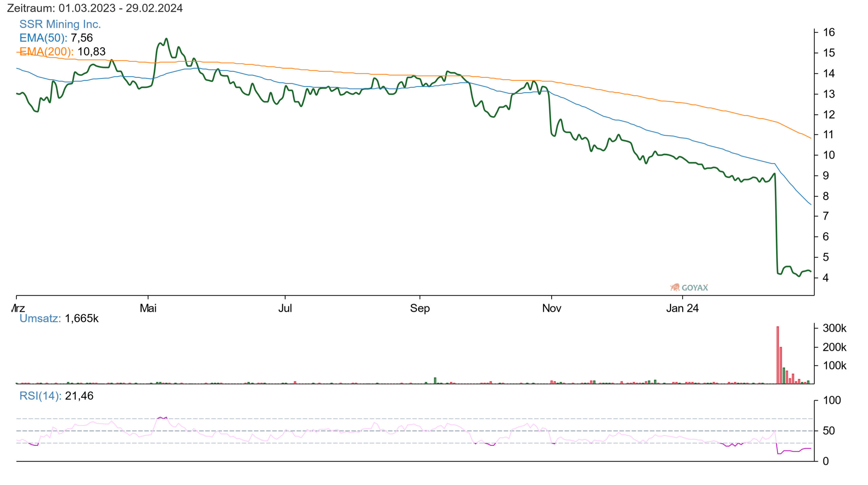Click the EMA(50) value 7,56
Screen dimensions: 868x485
(x=82, y=38)
